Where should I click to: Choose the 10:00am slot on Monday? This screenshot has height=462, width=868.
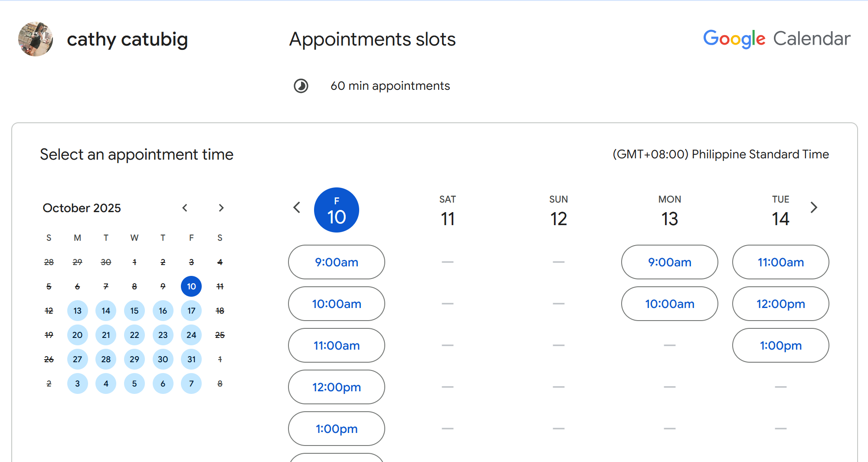click(669, 304)
